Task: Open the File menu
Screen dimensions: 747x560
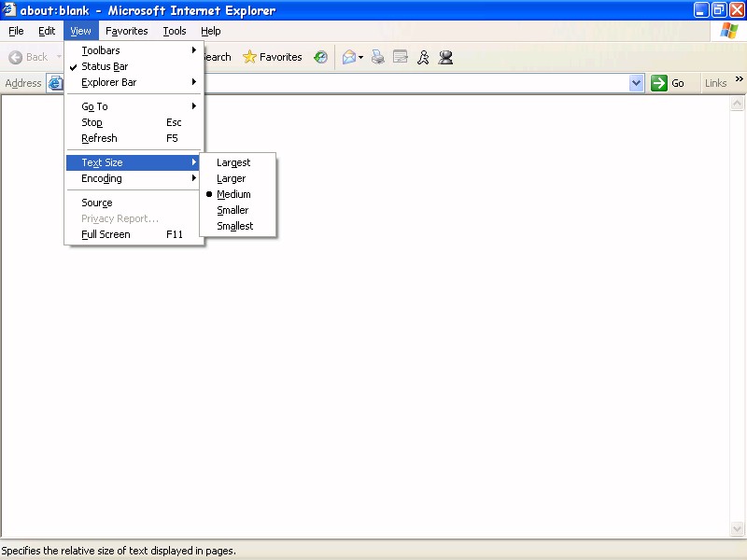Action: [x=16, y=31]
